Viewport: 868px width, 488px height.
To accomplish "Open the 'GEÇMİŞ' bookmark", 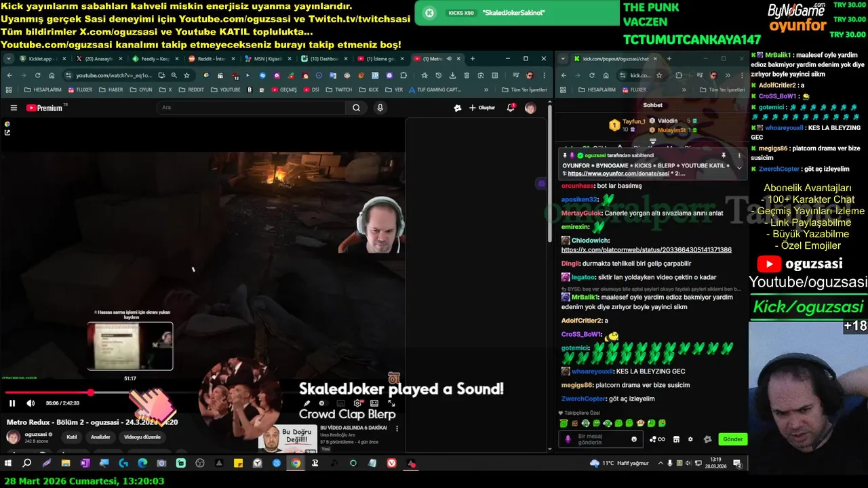I will tap(284, 89).
